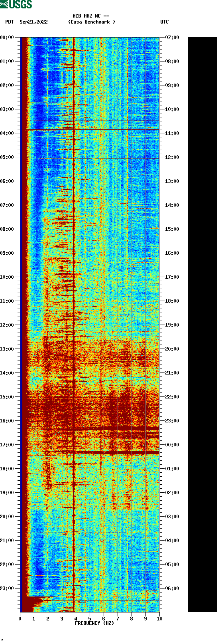Click PDT time label 04:00

click(7, 133)
